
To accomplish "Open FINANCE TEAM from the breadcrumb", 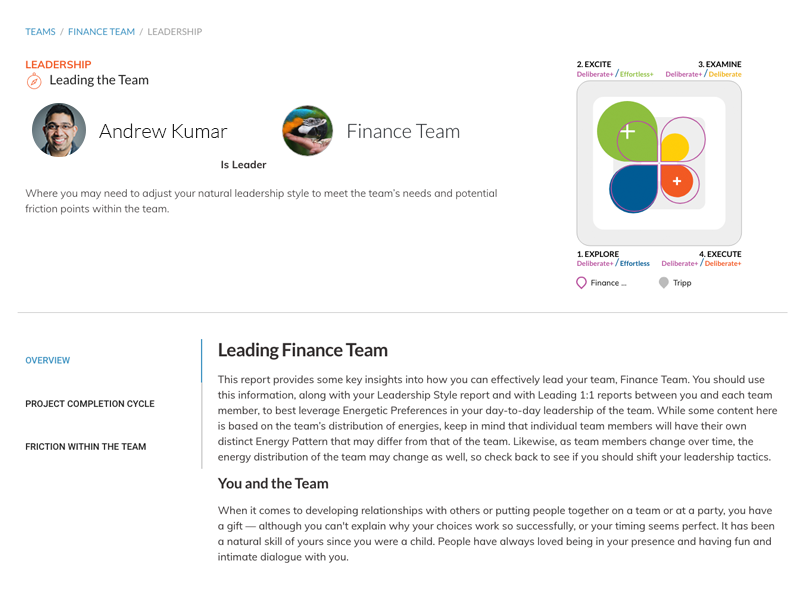I will pos(101,31).
